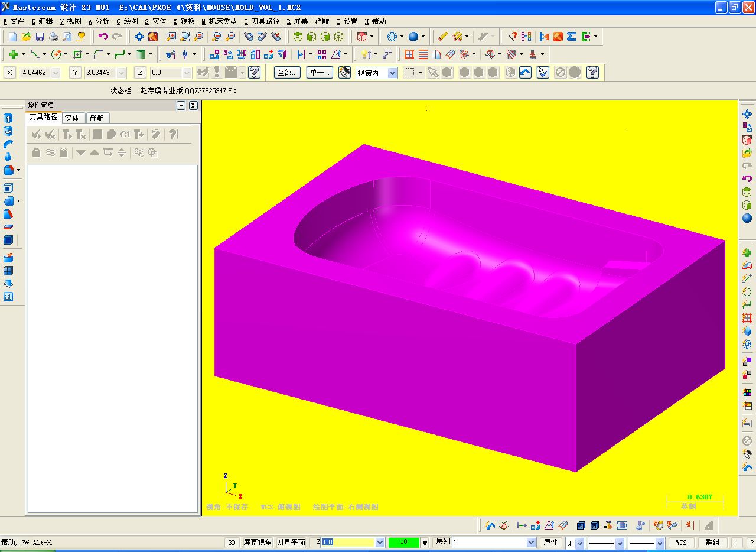The width and height of the screenshot is (756, 552).
Task: Click the 全部... select all button
Action: tap(287, 73)
